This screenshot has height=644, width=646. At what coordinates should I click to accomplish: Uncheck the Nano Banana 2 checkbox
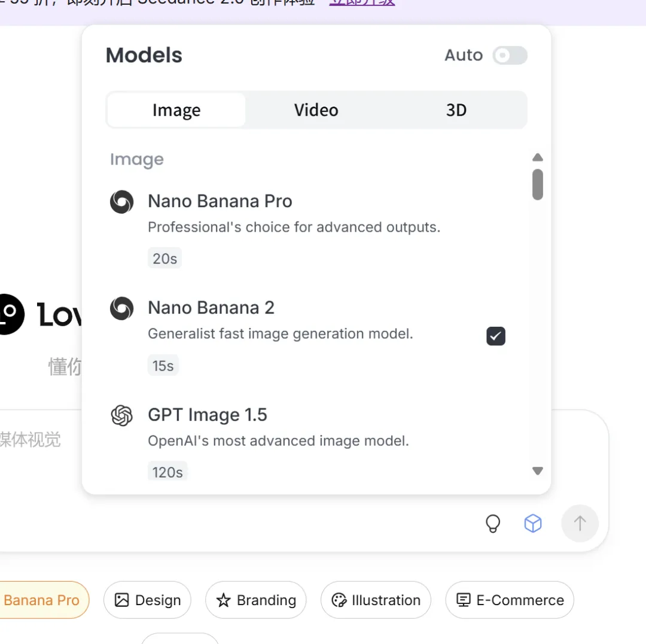coord(496,336)
